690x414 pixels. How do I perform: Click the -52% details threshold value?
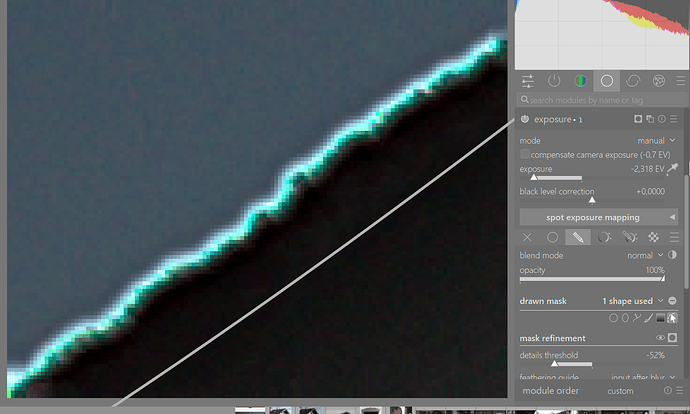(655, 355)
